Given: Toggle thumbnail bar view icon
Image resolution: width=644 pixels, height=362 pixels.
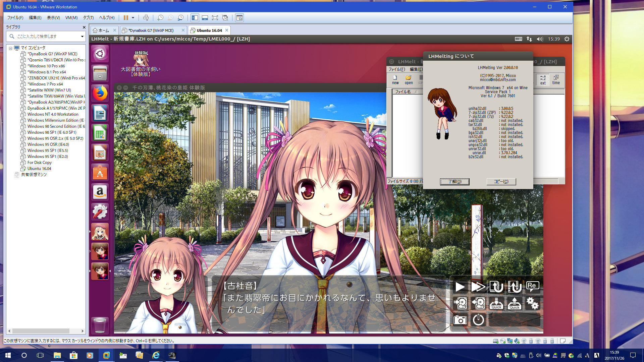Looking at the screenshot, I should tap(205, 18).
